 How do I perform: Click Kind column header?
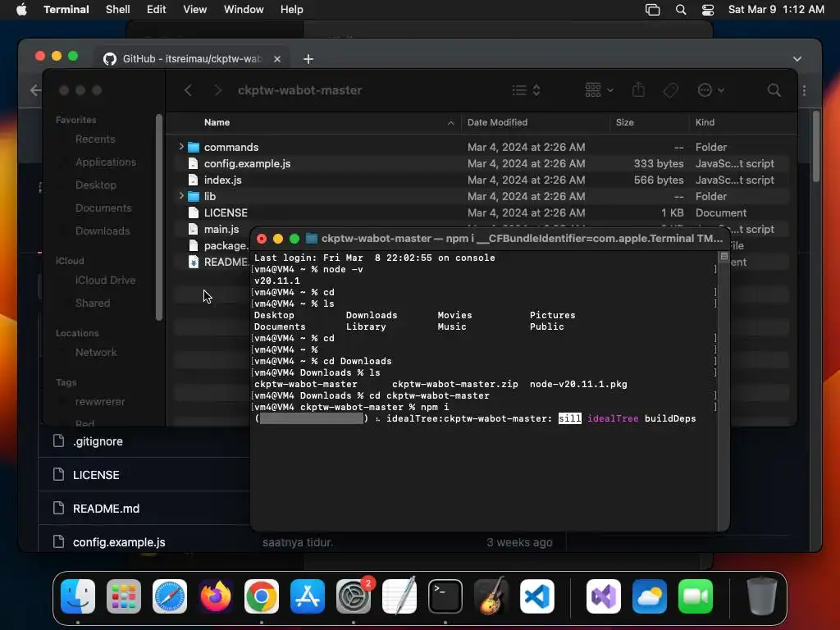click(705, 123)
